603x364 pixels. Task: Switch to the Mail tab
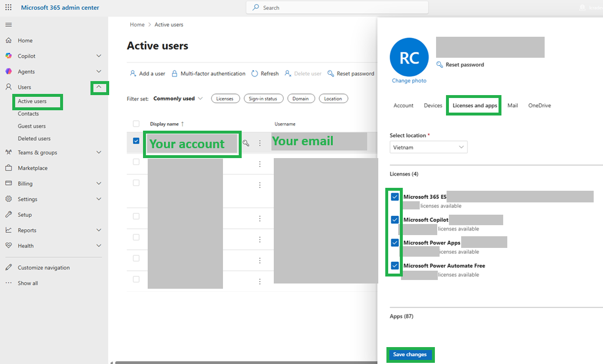513,106
